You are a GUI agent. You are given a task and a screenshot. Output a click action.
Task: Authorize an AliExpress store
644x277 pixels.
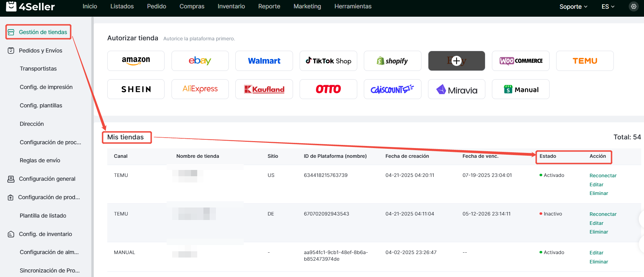point(200,89)
